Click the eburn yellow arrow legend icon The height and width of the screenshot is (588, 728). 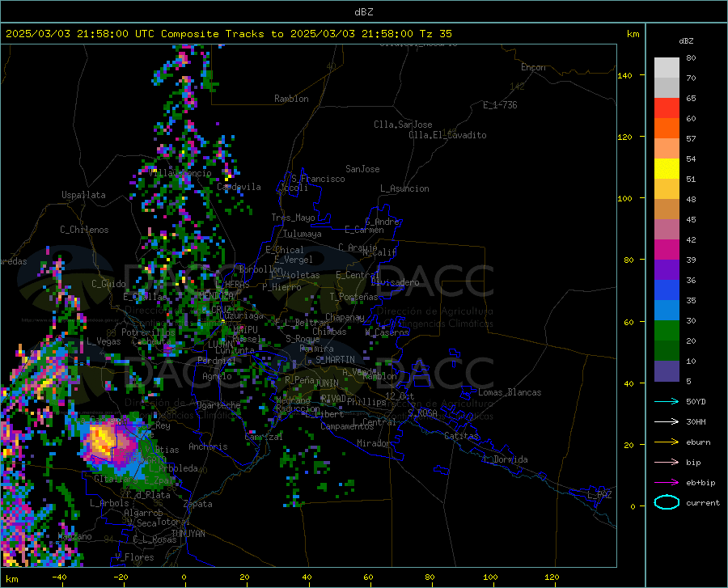tap(667, 442)
